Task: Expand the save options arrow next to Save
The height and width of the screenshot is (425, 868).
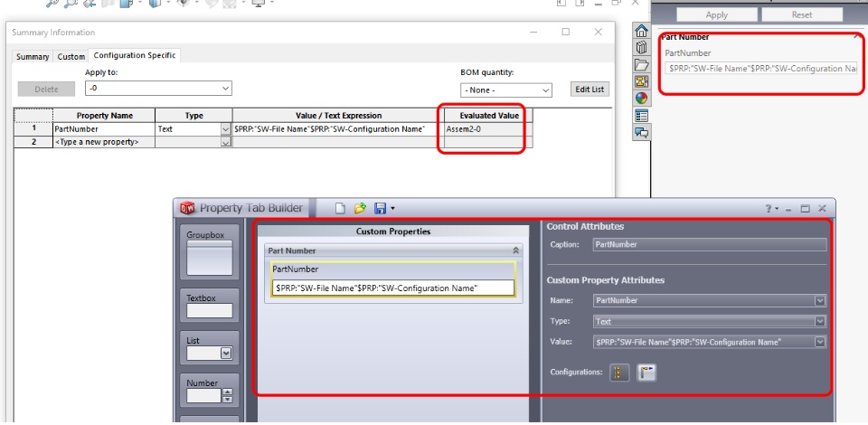Action: point(392,209)
